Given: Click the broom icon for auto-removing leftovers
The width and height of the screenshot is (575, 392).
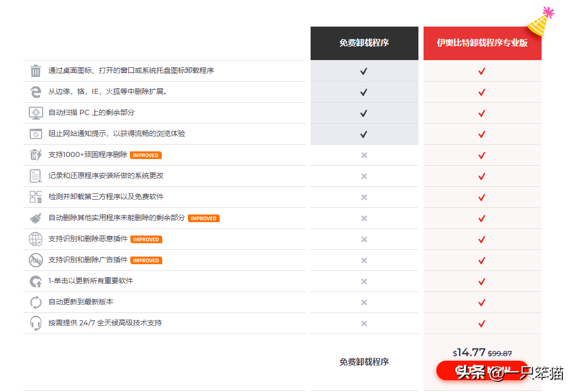Looking at the screenshot, I should click(x=35, y=218).
